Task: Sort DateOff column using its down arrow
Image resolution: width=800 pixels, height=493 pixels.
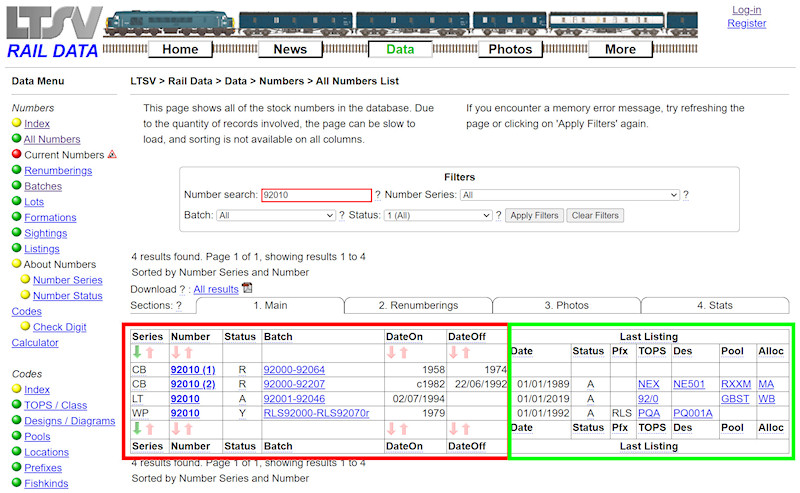Action: click(x=454, y=352)
